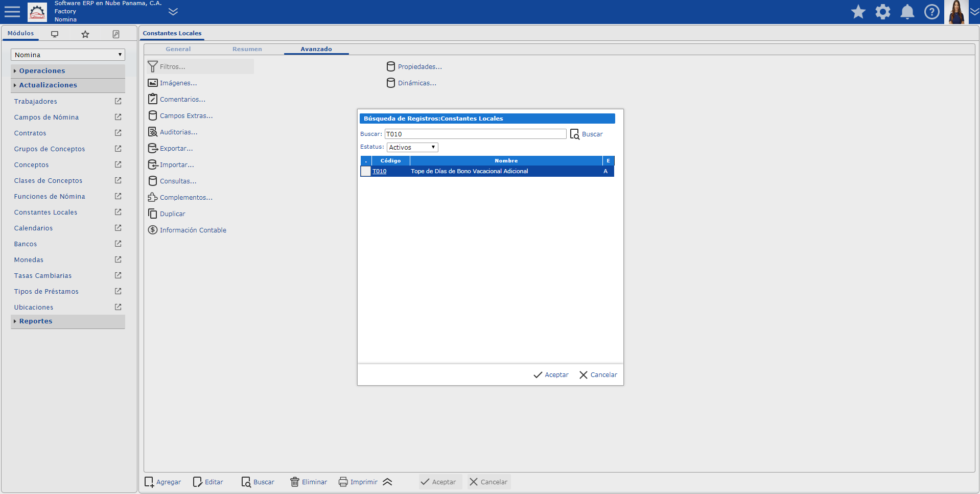
Task: Expand the company selector chevron in header
Action: (x=173, y=11)
